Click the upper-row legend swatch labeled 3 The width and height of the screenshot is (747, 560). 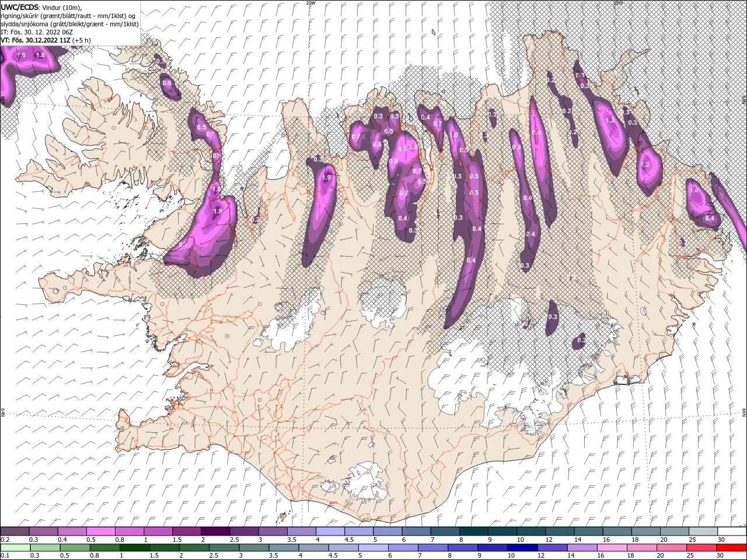click(273, 531)
